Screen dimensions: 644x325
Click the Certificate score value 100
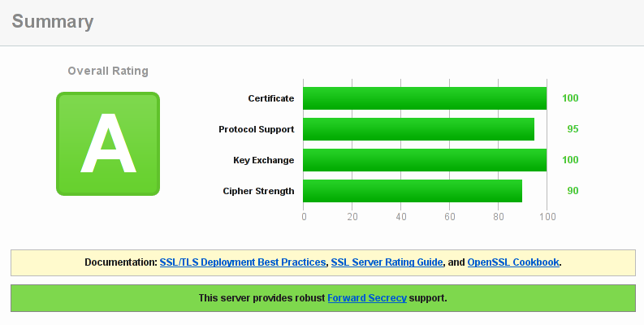pyautogui.click(x=570, y=98)
